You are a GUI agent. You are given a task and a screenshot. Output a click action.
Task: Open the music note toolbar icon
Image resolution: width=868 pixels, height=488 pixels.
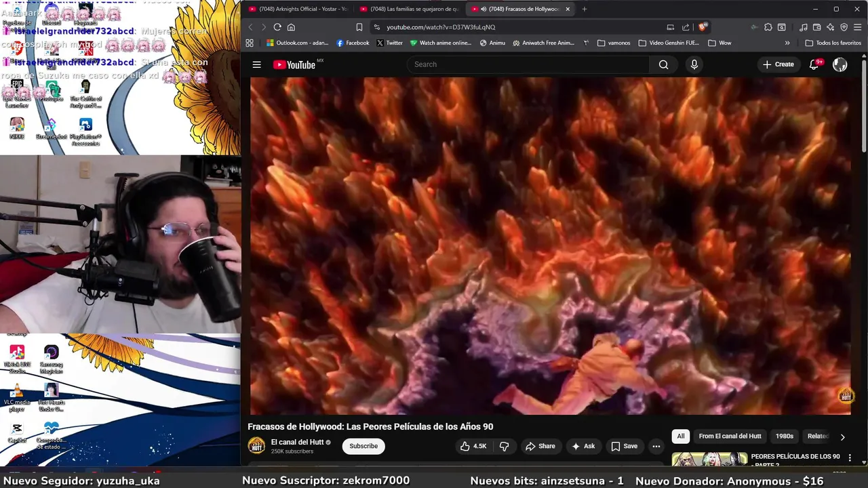coord(804,27)
